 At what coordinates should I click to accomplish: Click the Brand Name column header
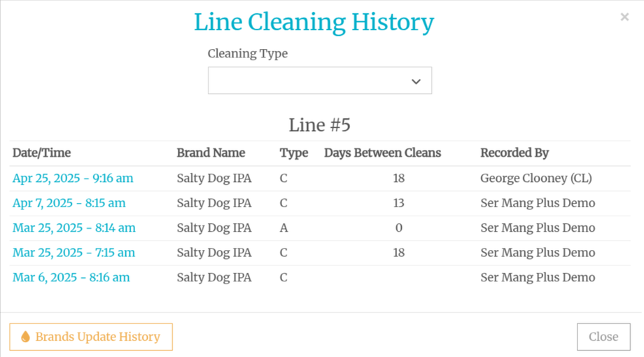click(x=211, y=153)
